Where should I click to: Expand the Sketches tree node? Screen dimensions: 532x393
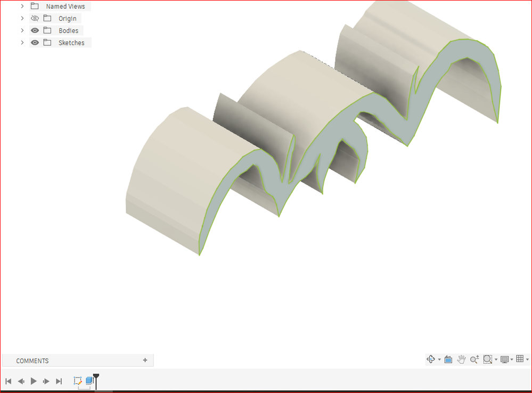22,43
